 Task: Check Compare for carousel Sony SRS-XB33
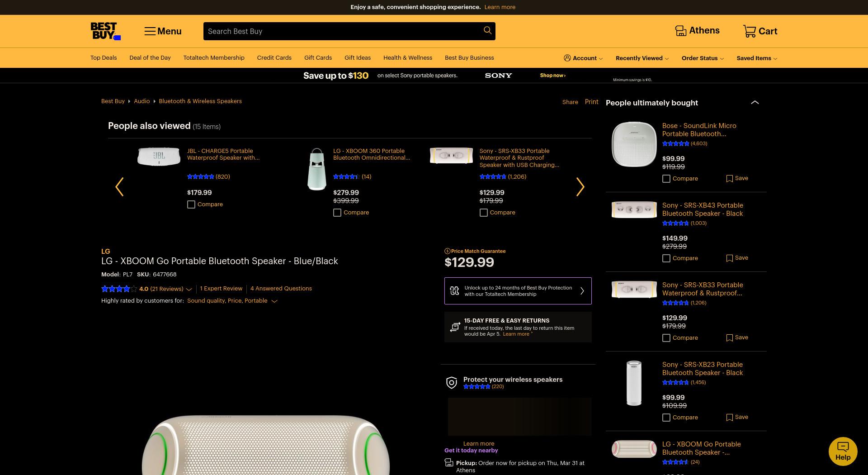484,213
